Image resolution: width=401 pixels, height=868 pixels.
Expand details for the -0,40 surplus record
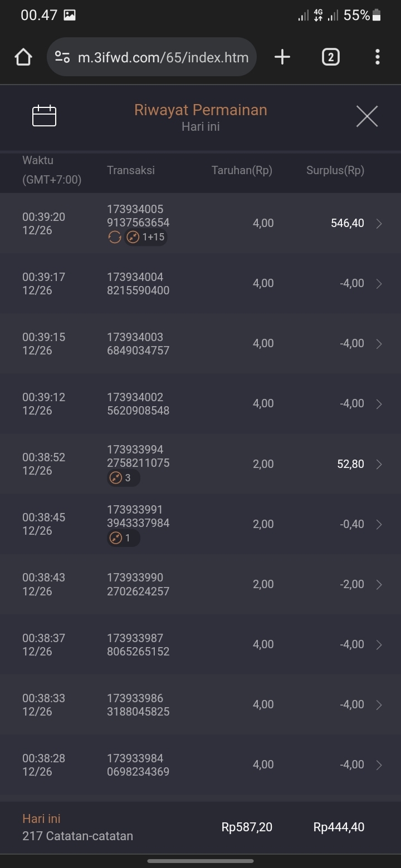click(379, 525)
